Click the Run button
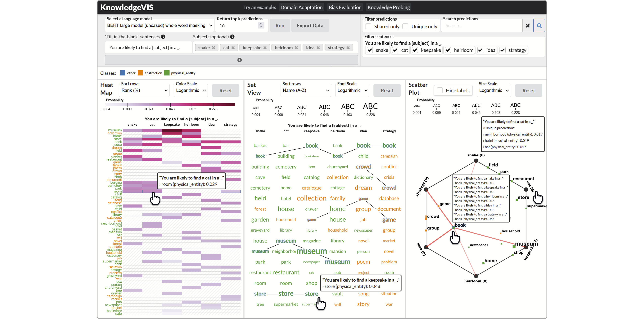644x319 pixels. point(280,25)
